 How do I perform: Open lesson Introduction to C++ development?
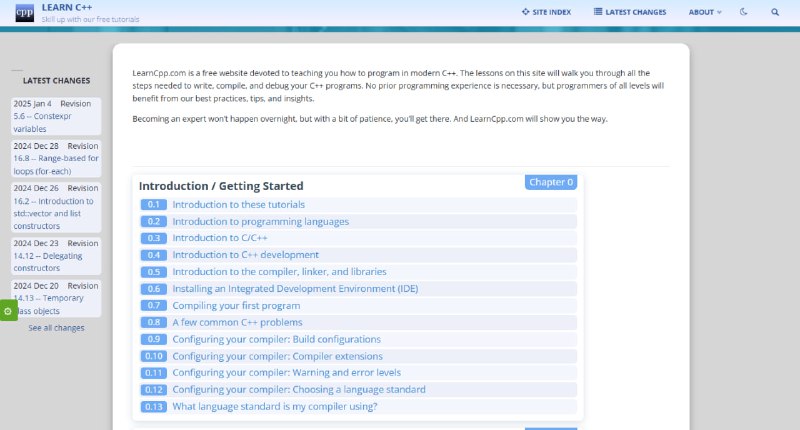tap(245, 255)
